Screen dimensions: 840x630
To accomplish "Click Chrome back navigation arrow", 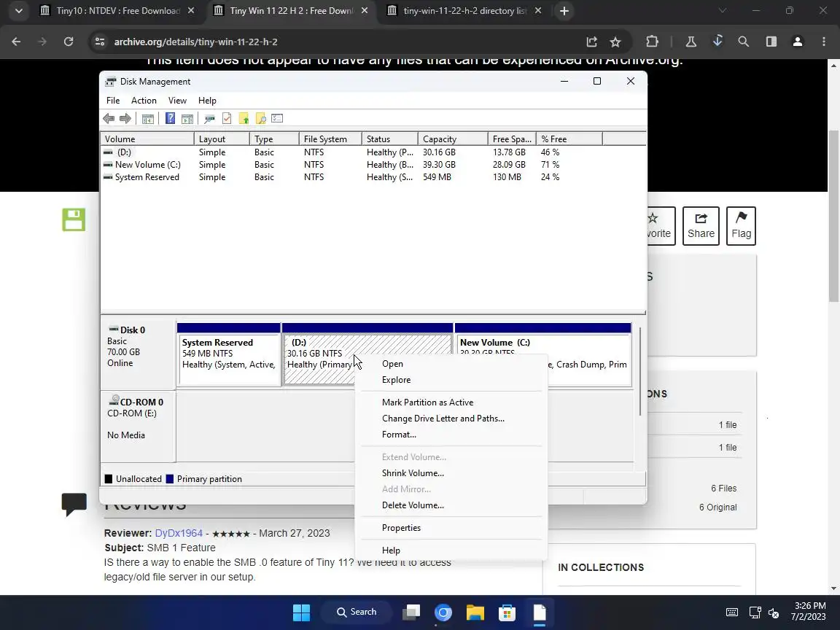I will pyautogui.click(x=16, y=42).
